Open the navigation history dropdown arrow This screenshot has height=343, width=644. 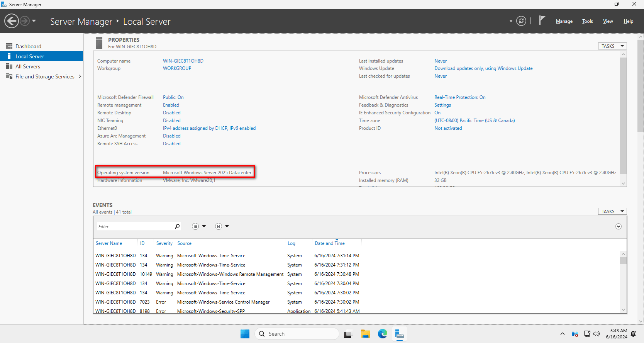coord(34,21)
